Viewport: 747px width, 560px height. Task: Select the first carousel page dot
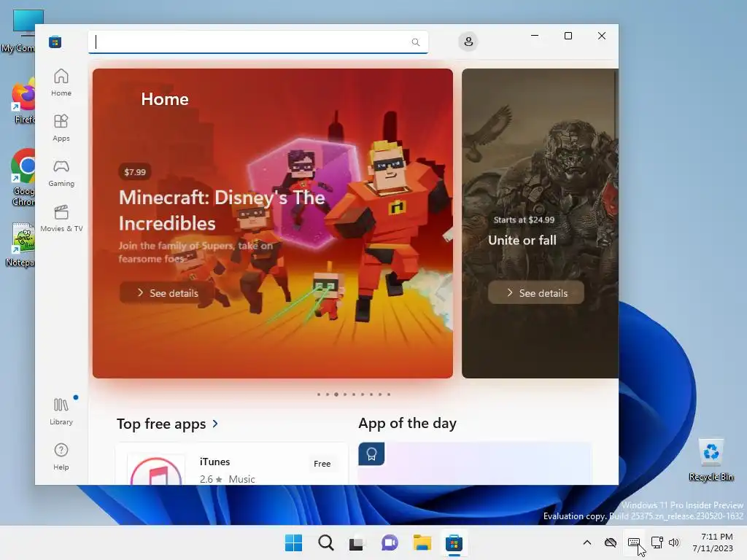point(319,394)
